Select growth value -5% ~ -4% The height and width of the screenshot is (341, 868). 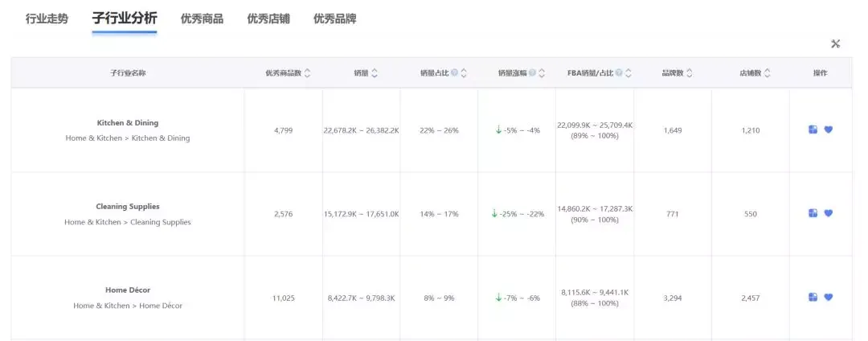522,130
